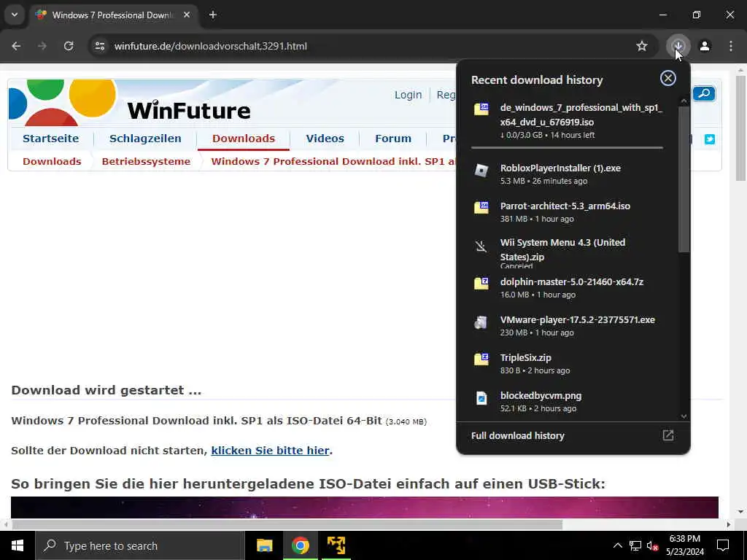Click the Twitter icon on WinFuture
747x560 pixels.
pos(710,139)
